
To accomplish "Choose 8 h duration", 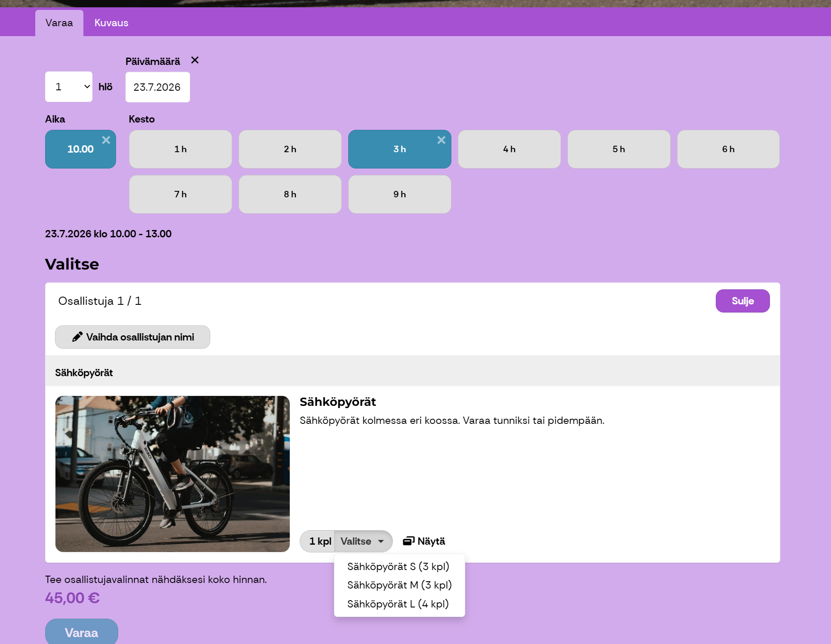I will click(x=290, y=194).
